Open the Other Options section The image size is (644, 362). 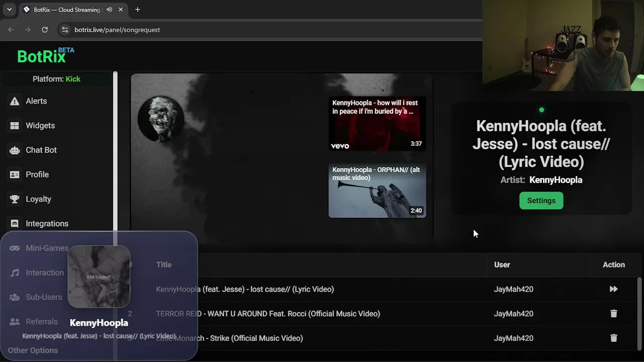click(x=33, y=350)
